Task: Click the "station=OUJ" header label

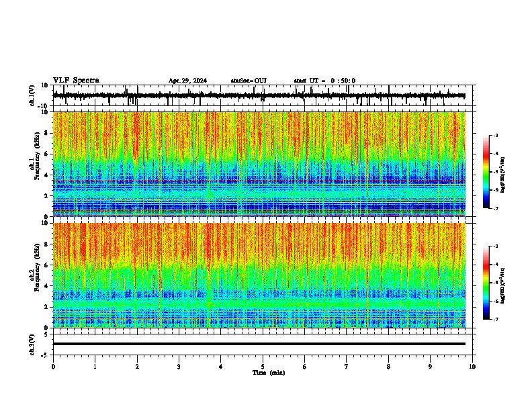Action: pyautogui.click(x=249, y=81)
